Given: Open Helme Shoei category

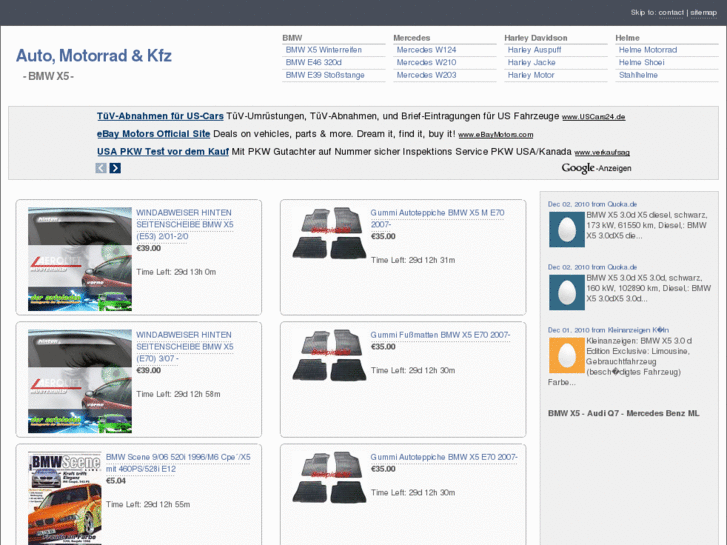Looking at the screenshot, I should (x=641, y=62).
